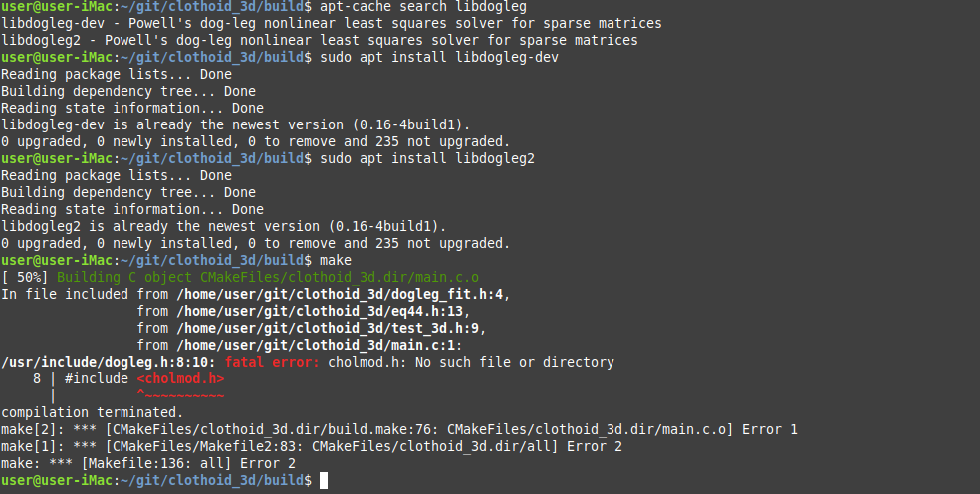Click the 'apt-cache search libdogleg' command text

[x=423, y=7]
